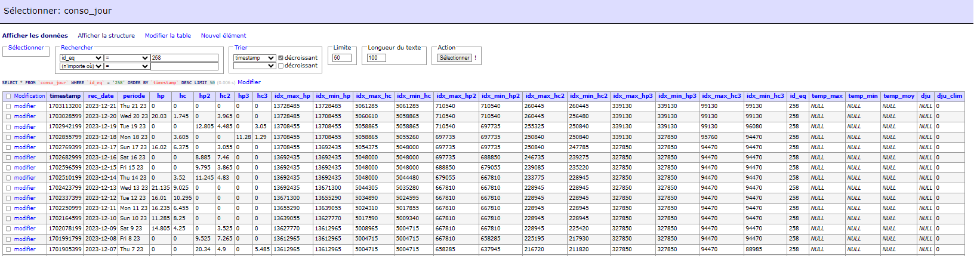
Task: Sort by the 'idx_max_hc' column header
Action: (374, 96)
